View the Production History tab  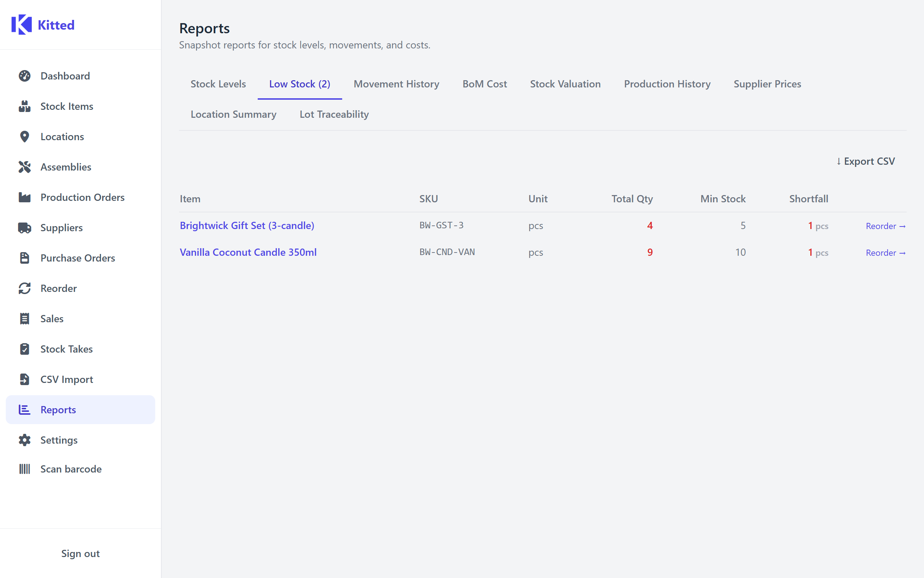pyautogui.click(x=667, y=84)
